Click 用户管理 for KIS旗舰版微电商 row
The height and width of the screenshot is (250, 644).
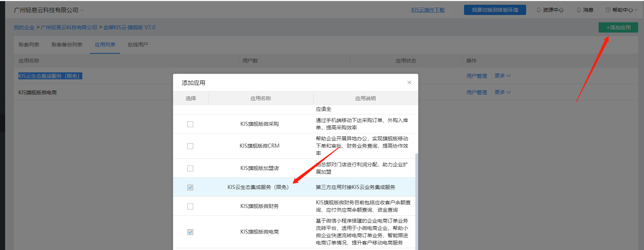[x=477, y=92]
